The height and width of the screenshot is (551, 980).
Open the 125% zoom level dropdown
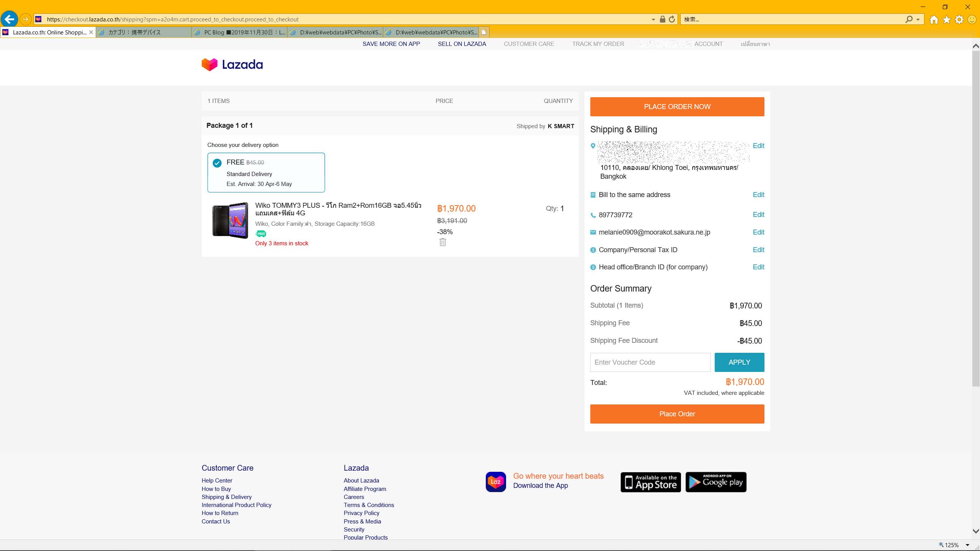967,545
